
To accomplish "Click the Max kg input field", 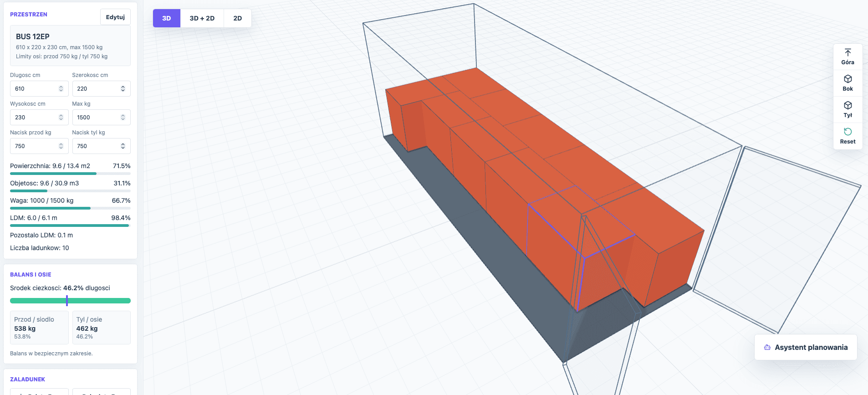I will pyautogui.click(x=101, y=117).
